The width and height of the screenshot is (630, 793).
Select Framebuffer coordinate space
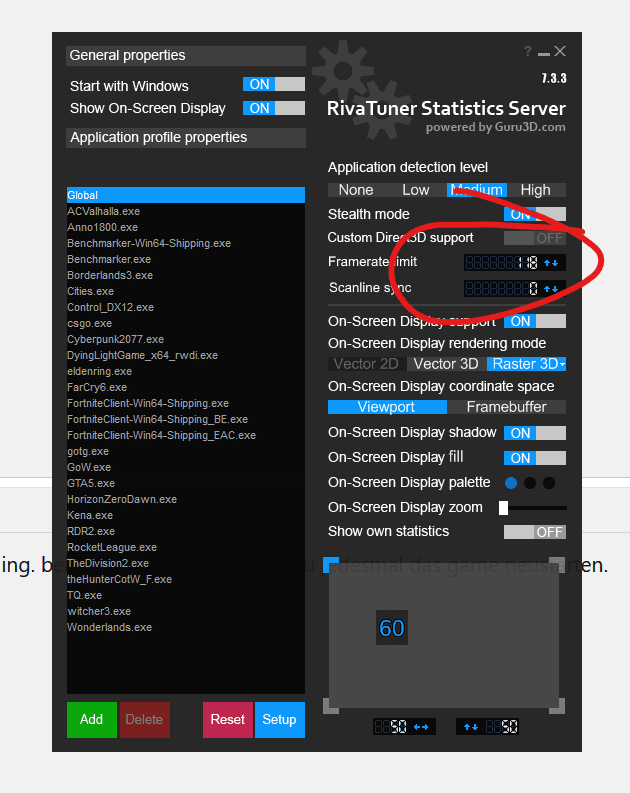(x=507, y=407)
